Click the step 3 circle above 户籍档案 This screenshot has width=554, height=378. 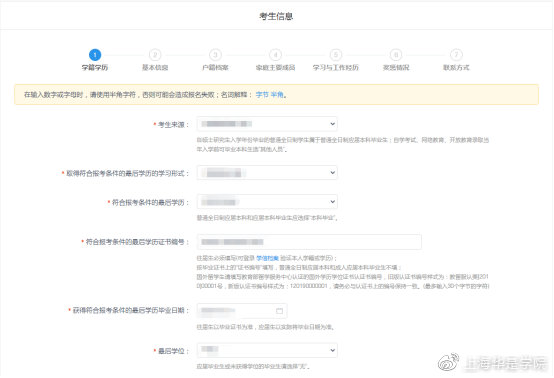pos(215,55)
